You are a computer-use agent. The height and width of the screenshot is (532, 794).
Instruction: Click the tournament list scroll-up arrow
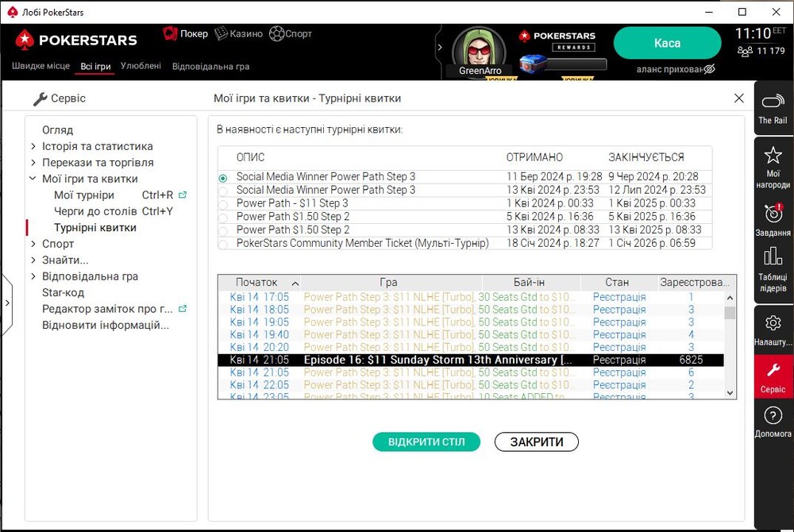tap(730, 298)
